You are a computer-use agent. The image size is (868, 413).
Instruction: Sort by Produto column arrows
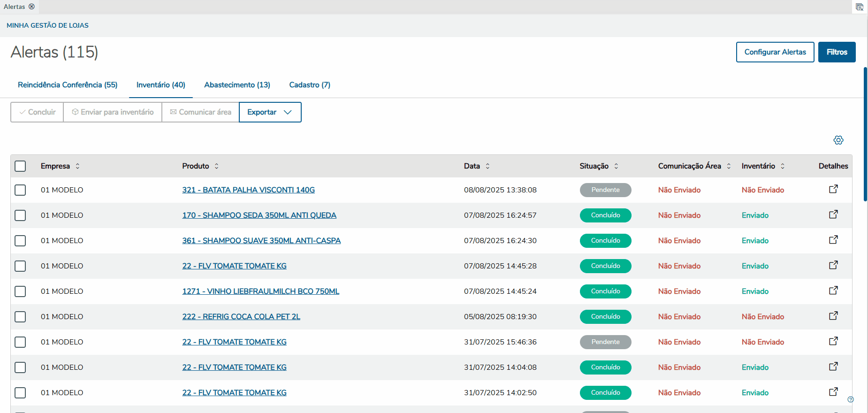pyautogui.click(x=216, y=166)
